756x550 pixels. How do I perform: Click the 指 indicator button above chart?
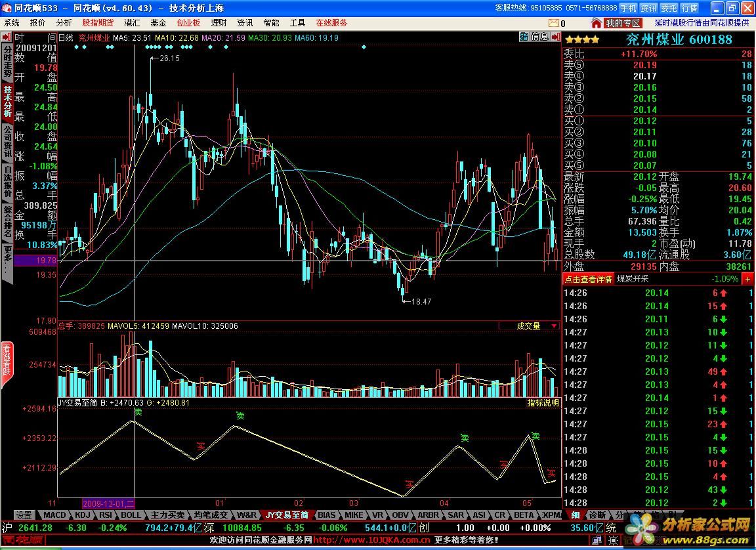(x=524, y=37)
